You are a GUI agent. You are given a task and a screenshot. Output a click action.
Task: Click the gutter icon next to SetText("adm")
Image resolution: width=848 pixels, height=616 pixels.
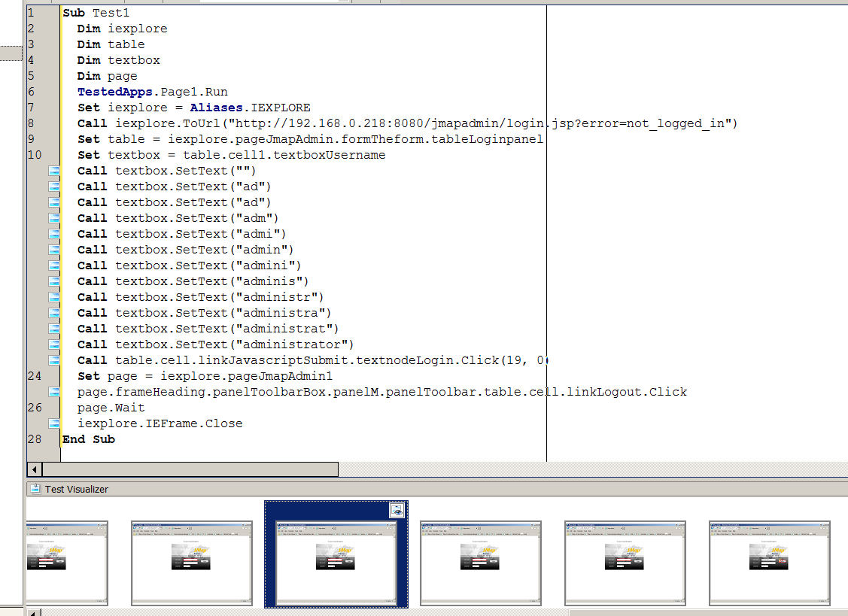[54, 218]
